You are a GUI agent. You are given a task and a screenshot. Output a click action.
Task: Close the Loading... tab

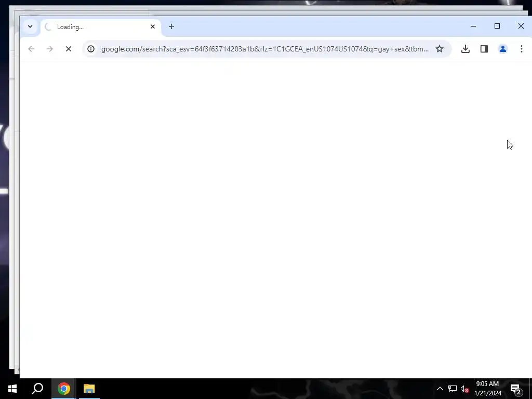coord(153,26)
